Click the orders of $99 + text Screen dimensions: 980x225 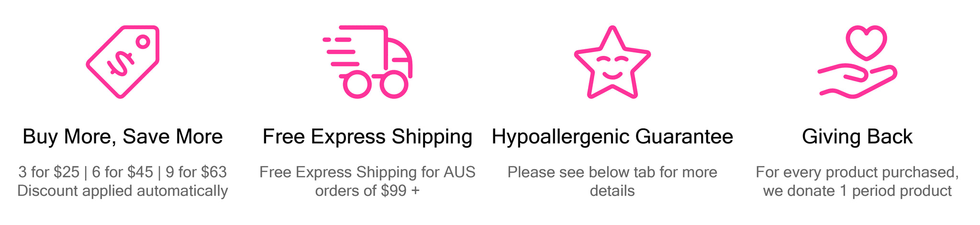(x=367, y=191)
